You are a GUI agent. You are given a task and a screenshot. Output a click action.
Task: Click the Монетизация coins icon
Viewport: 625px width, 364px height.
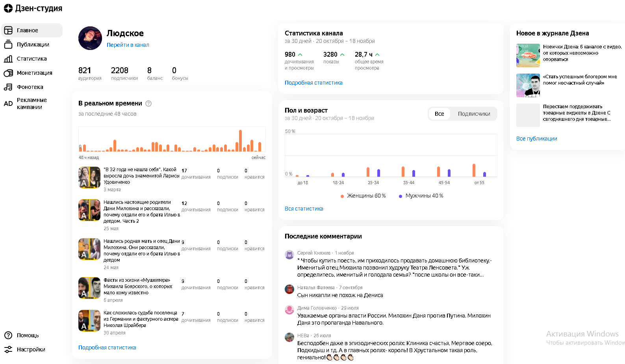pos(8,73)
